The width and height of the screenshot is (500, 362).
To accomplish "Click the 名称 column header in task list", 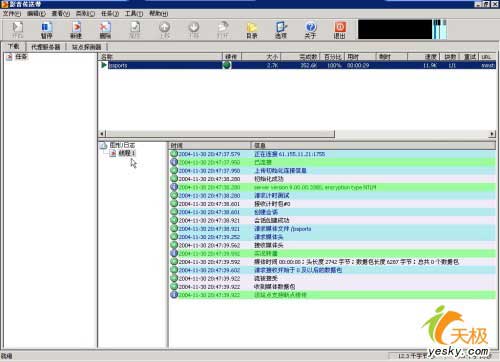I will [160, 57].
